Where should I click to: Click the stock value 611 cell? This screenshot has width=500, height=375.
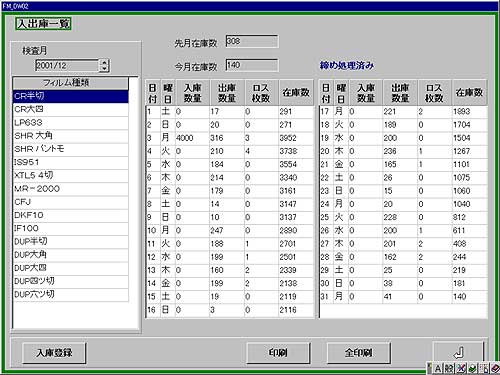click(469, 230)
